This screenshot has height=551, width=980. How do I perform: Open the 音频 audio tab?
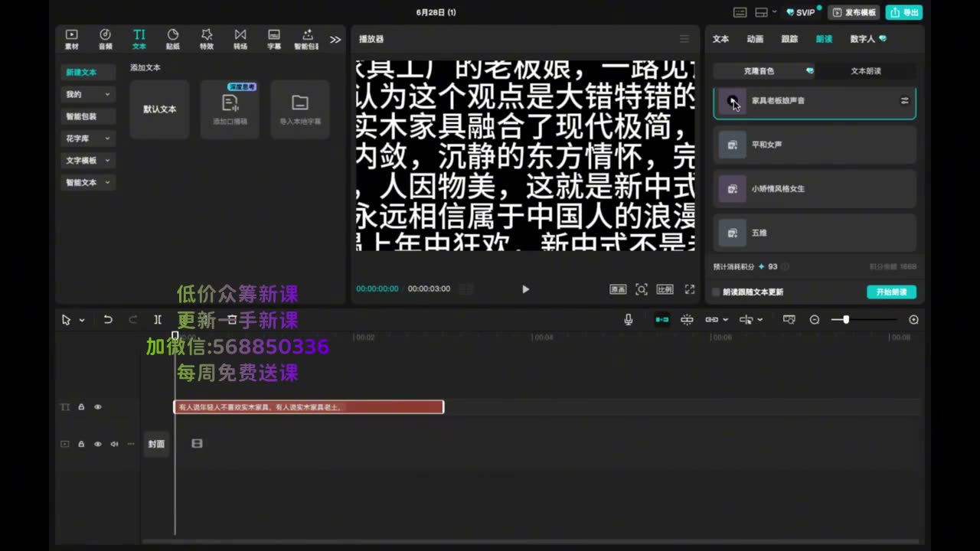coord(106,39)
